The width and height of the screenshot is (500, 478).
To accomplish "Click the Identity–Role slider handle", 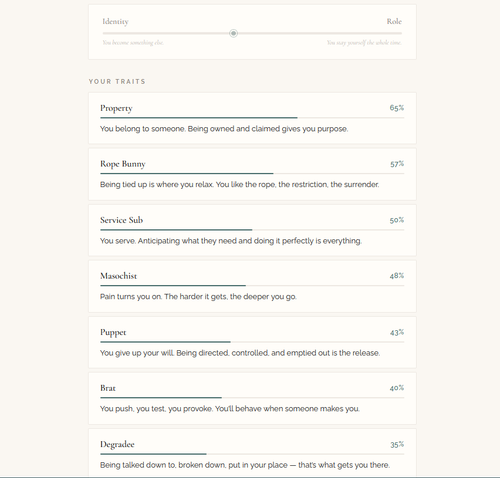I will (233, 33).
